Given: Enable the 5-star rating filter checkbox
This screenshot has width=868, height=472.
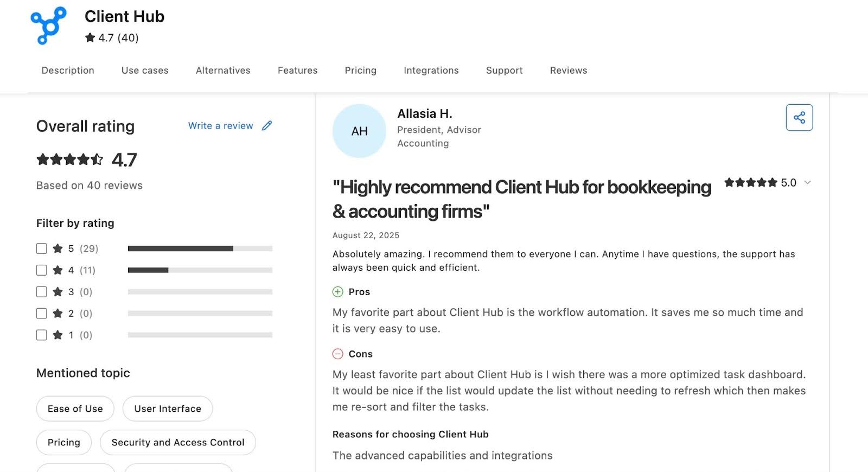Looking at the screenshot, I should tap(41, 248).
